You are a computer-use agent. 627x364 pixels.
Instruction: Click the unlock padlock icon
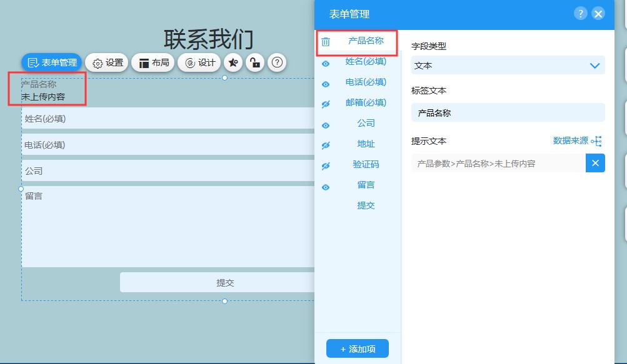click(254, 62)
